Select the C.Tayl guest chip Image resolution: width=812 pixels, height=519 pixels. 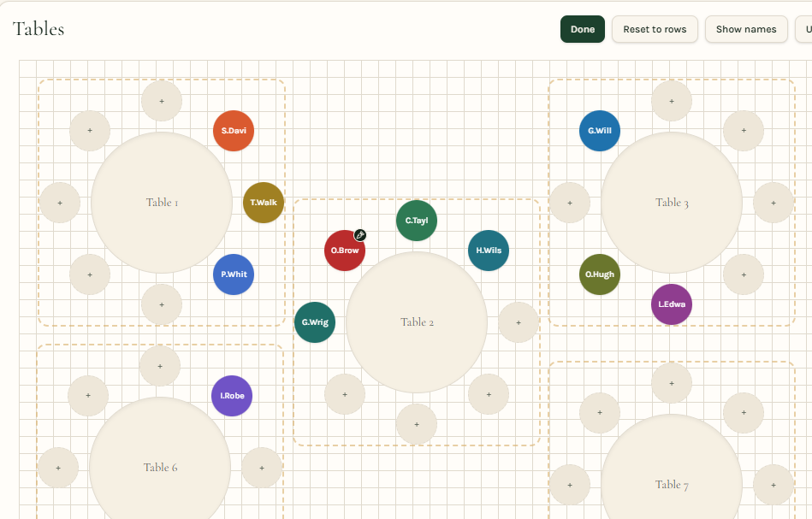[417, 221]
